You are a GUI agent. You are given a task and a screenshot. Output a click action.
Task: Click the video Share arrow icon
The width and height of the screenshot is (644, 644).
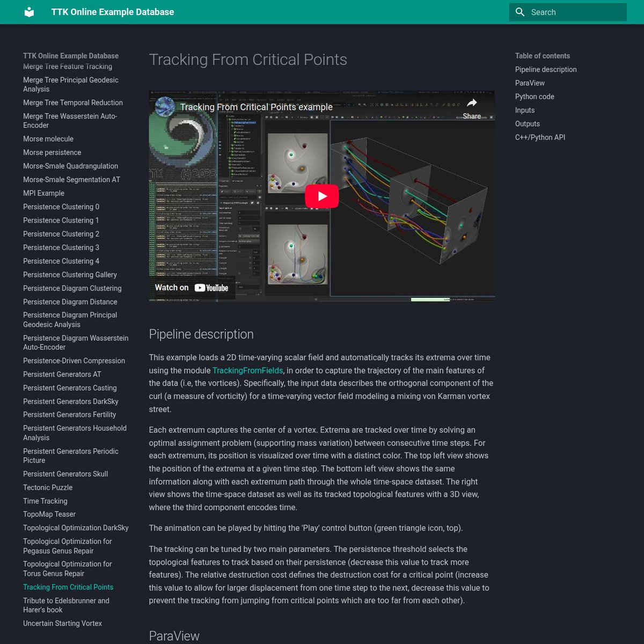472,103
